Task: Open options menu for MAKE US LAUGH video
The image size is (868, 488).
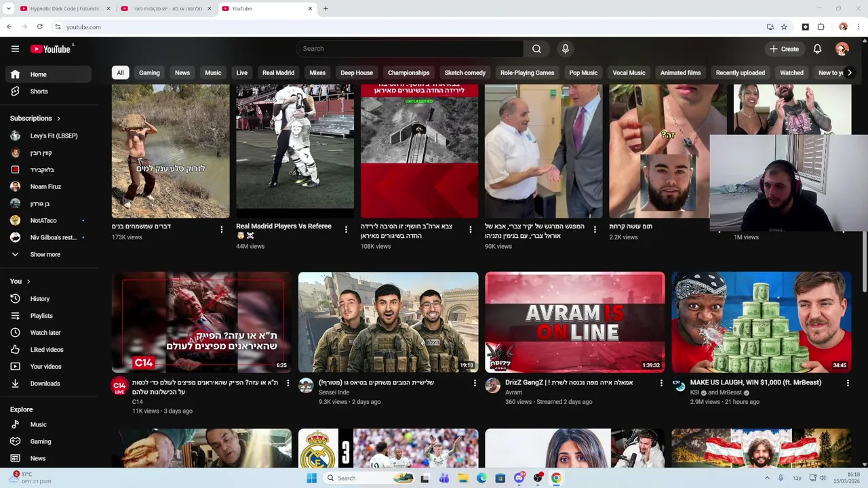Action: click(x=848, y=383)
